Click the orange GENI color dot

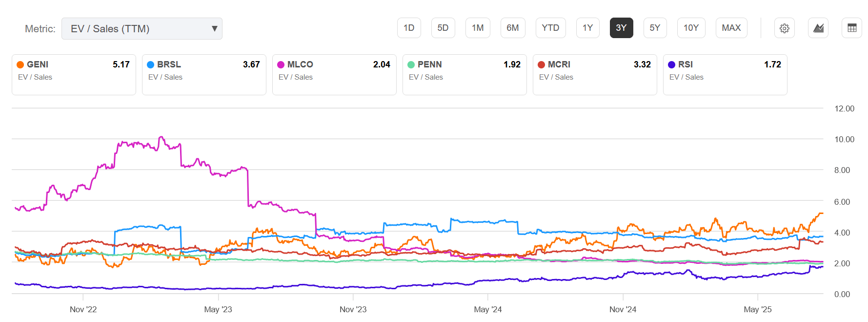(x=20, y=64)
